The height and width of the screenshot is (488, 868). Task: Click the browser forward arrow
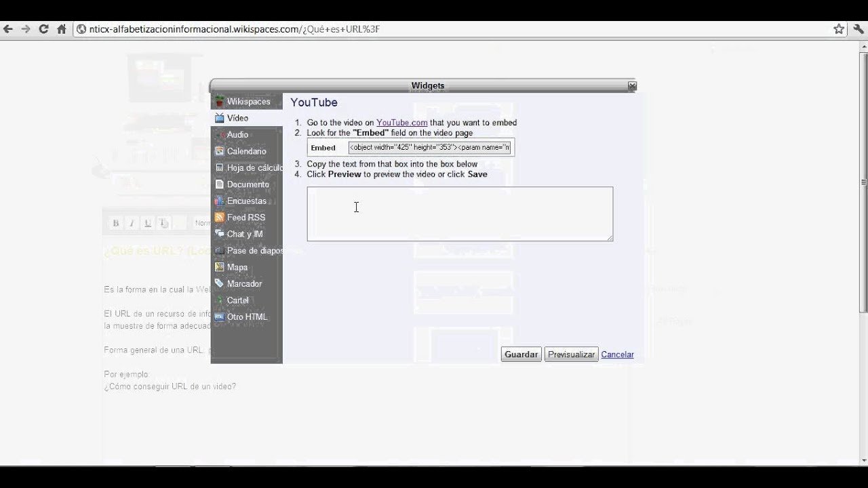[x=26, y=29]
